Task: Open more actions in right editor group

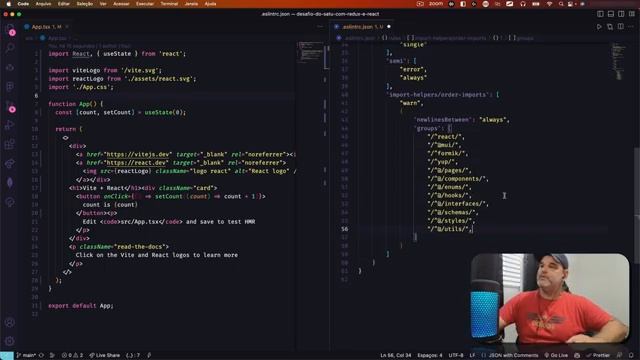Action: [631, 27]
